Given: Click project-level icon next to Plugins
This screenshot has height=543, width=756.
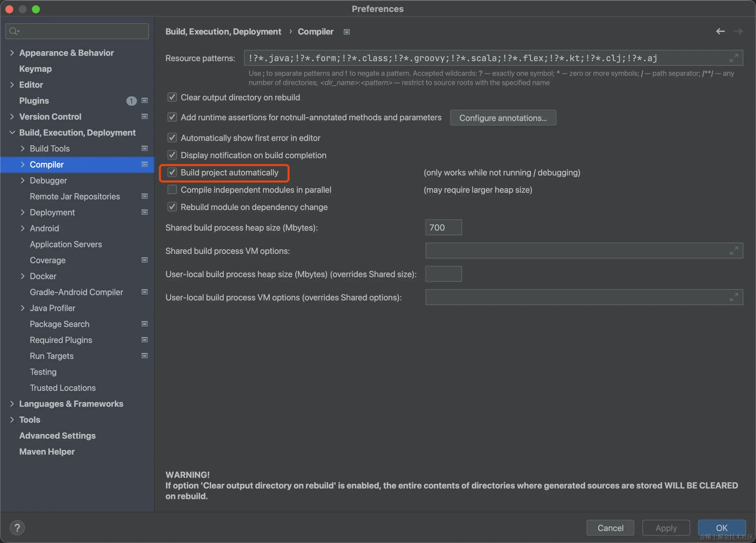Looking at the screenshot, I should (145, 101).
